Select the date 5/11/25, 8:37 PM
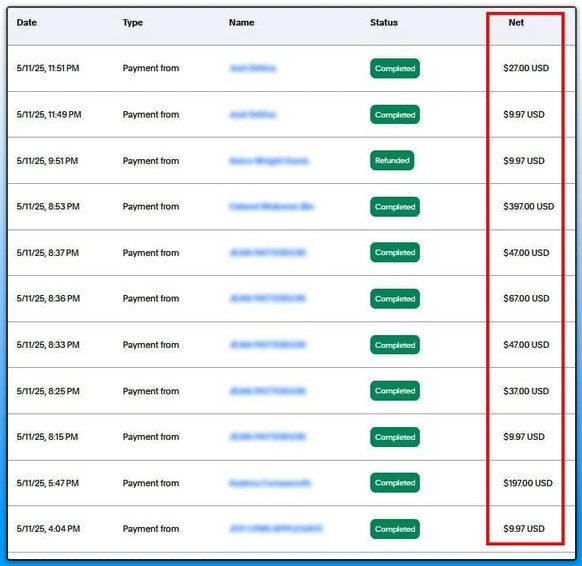 [48, 253]
